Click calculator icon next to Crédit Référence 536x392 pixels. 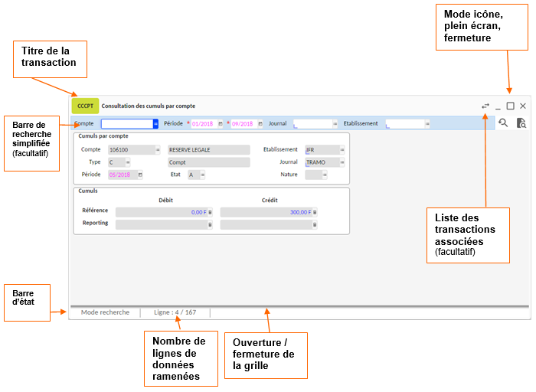click(315, 212)
